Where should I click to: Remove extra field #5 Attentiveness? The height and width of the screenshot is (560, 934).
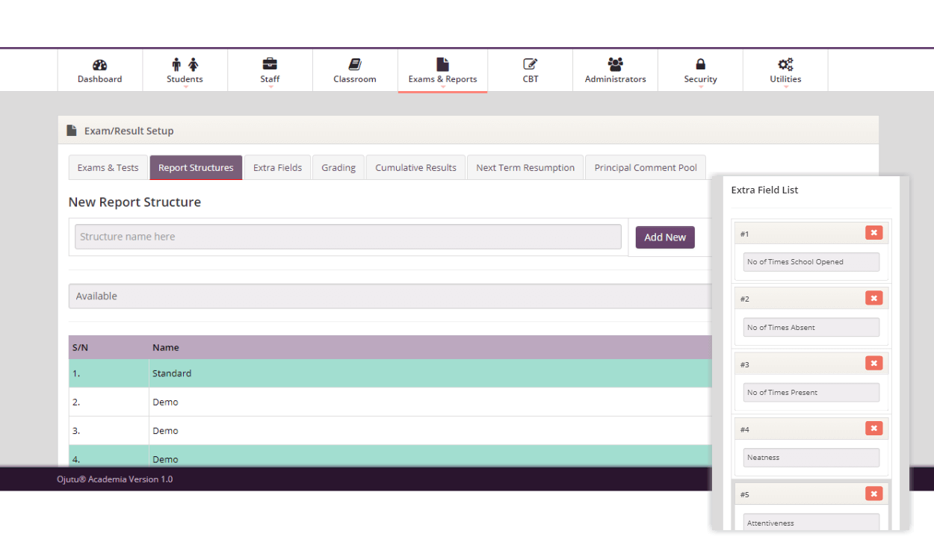(x=873, y=494)
